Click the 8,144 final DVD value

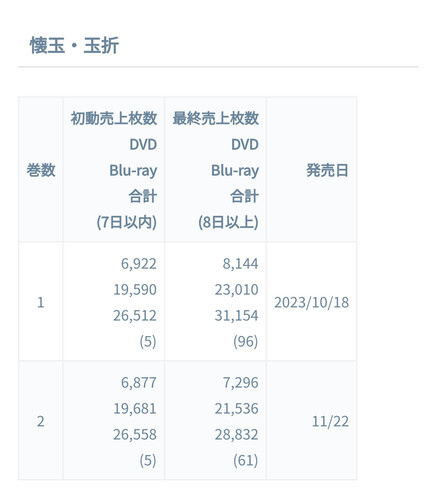240,264
